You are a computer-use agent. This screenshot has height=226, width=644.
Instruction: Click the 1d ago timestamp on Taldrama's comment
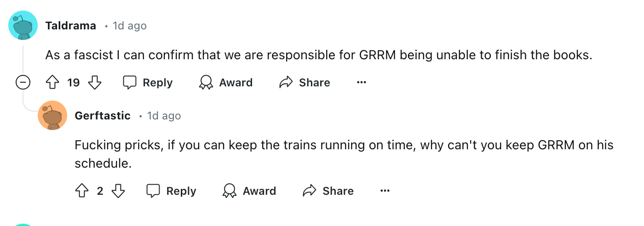coord(130,26)
